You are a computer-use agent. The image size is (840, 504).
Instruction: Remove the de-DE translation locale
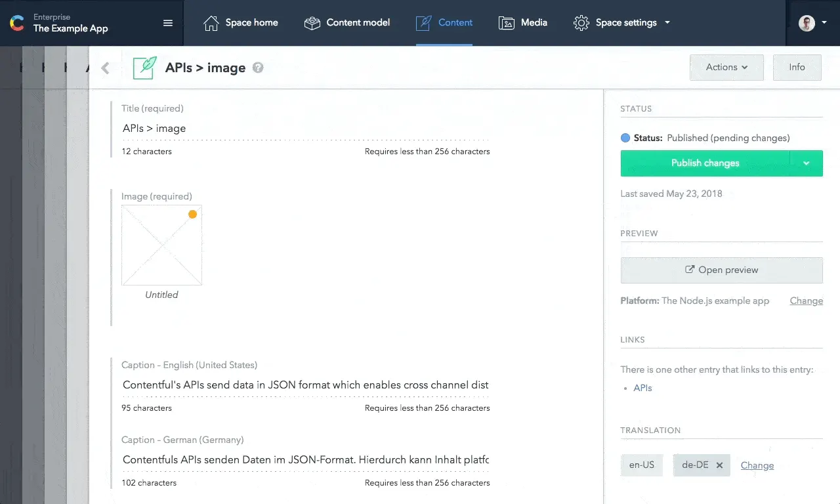click(x=719, y=465)
